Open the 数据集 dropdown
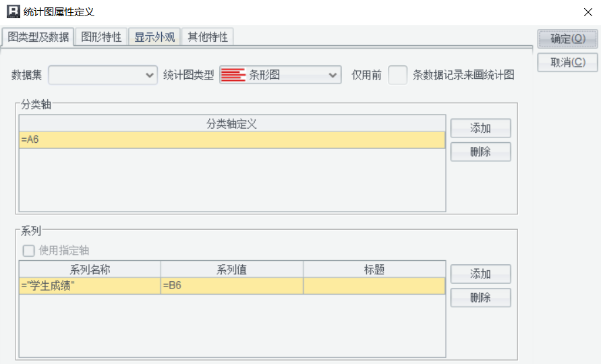The height and width of the screenshot is (364, 601). point(103,75)
